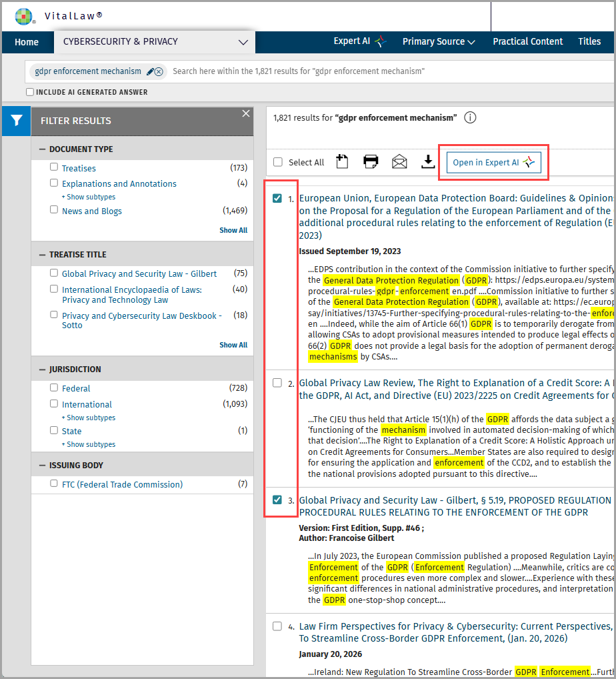This screenshot has width=616, height=679.
Task: Toggle Include AI Generated Answer checkbox
Action: tap(30, 92)
